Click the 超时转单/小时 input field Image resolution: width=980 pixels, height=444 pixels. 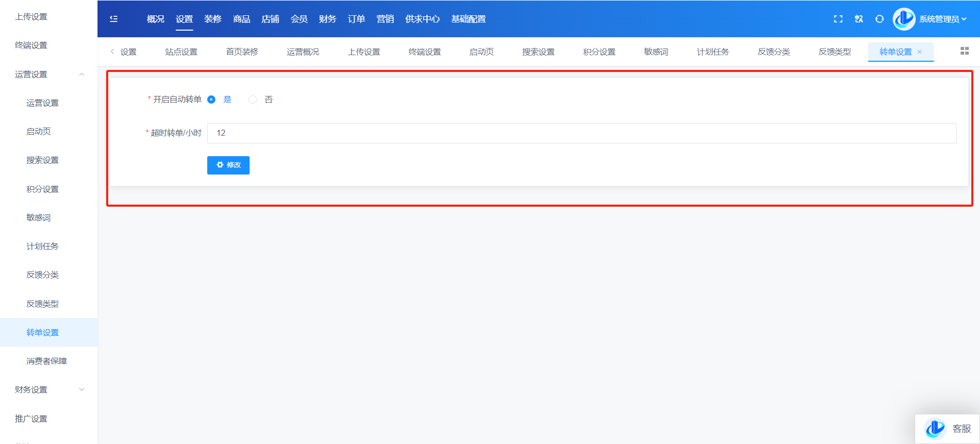(581, 133)
